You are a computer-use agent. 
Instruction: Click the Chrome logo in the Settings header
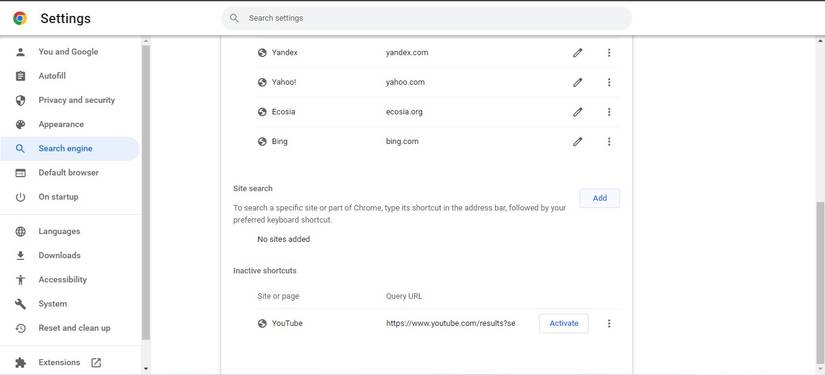(20, 18)
